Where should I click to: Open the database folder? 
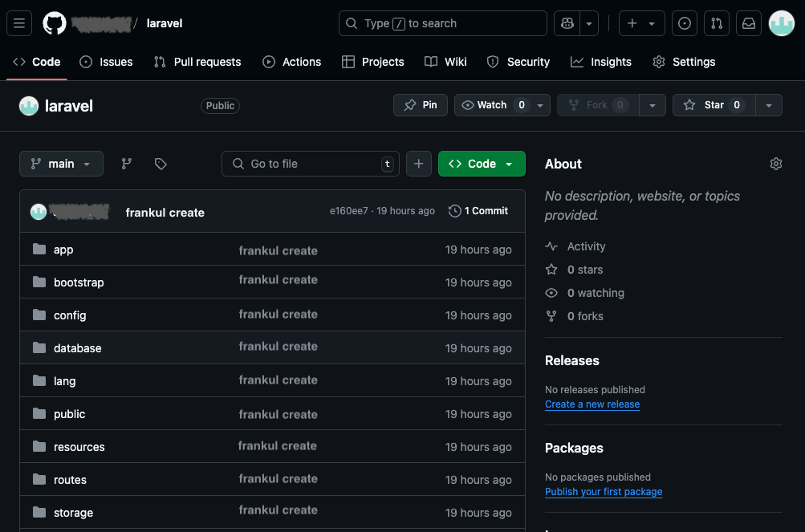pos(78,348)
